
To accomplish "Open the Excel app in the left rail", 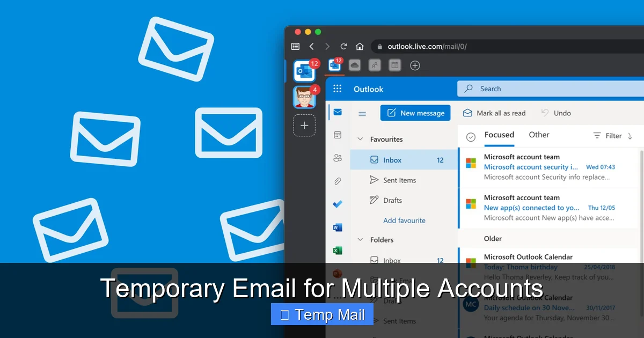I will tap(338, 251).
